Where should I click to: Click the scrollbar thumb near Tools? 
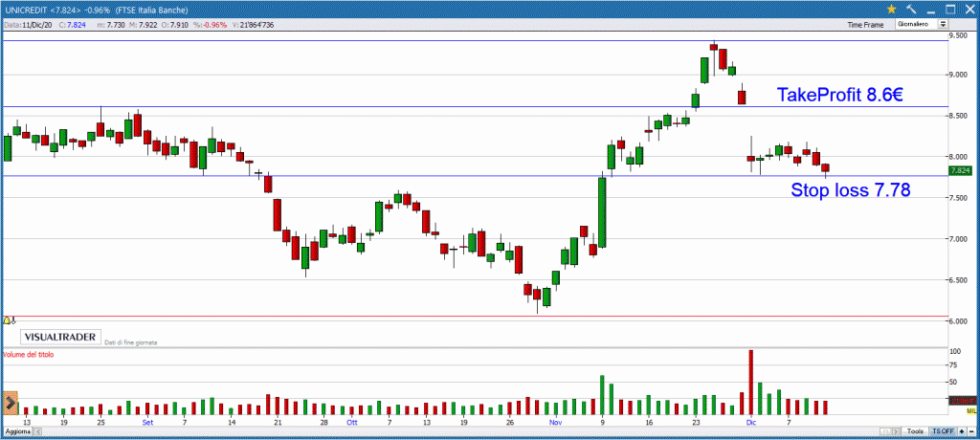[x=885, y=432]
